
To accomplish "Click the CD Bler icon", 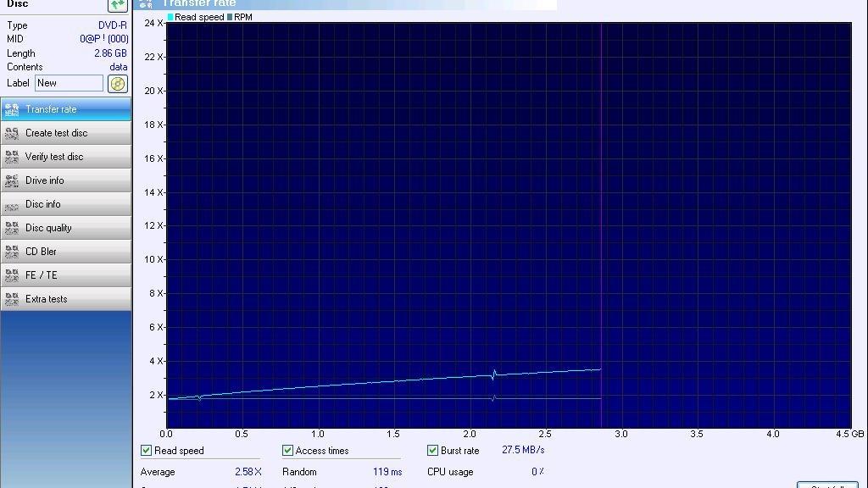I will [x=12, y=252].
